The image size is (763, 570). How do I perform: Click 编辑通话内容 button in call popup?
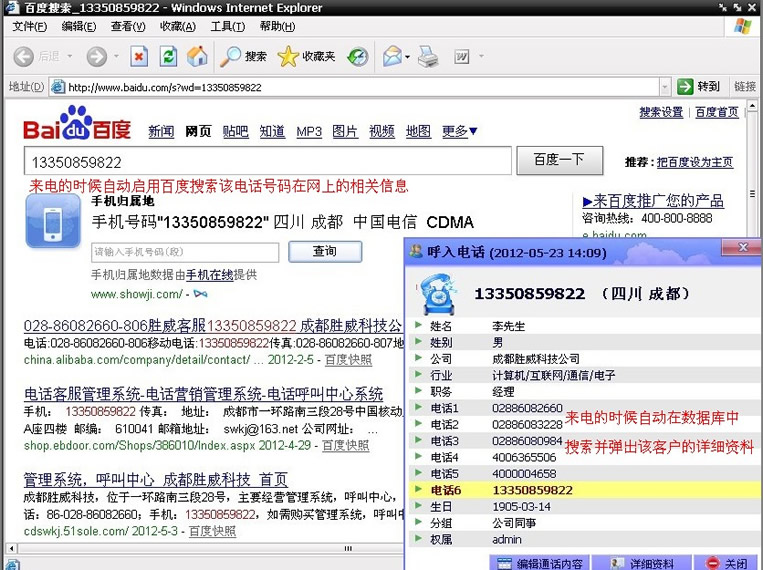(x=540, y=563)
